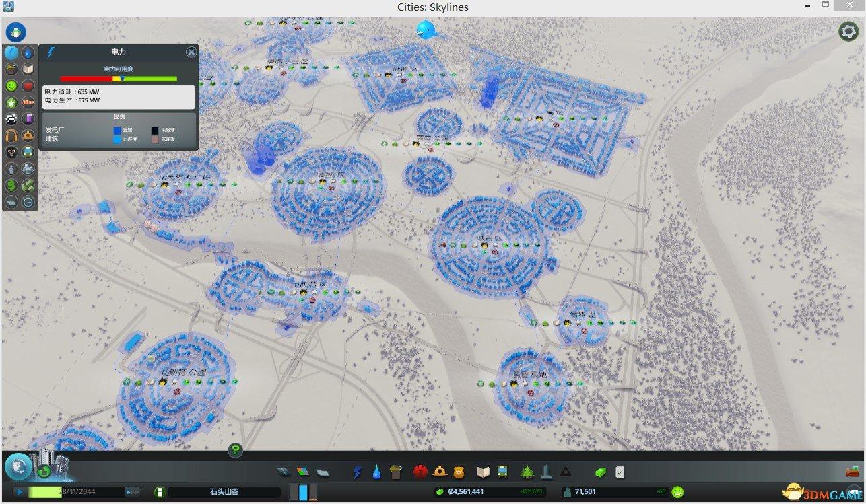
Task: Open the garbage info view
Action: (11, 69)
